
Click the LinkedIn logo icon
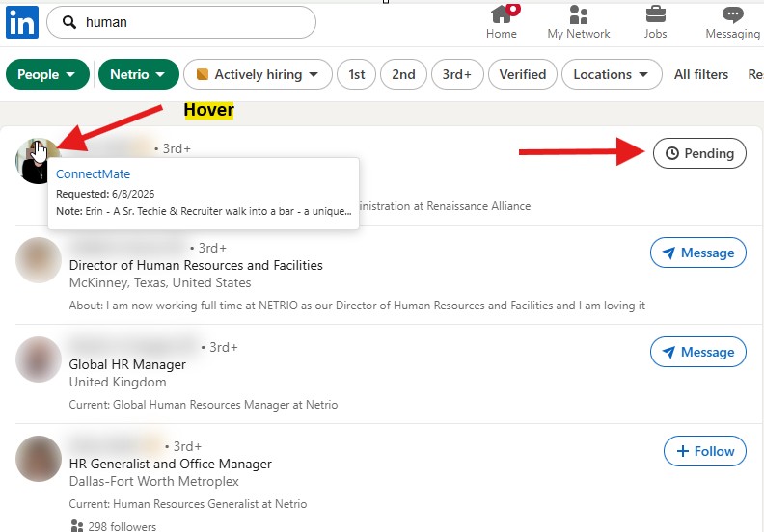(x=22, y=22)
